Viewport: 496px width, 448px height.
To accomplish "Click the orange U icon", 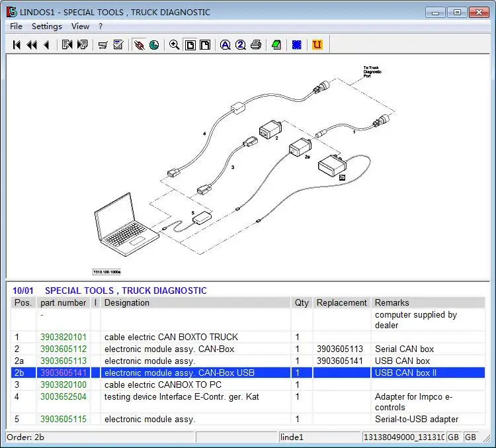I will (317, 44).
